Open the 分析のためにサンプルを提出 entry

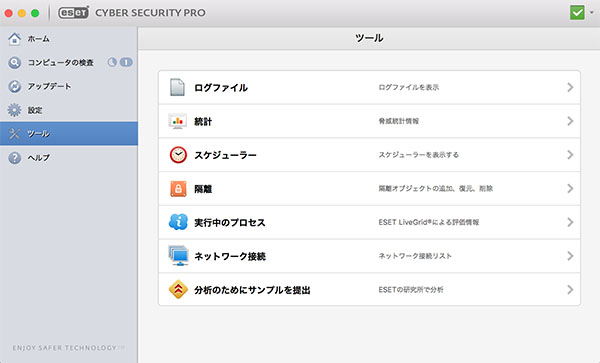(369, 290)
